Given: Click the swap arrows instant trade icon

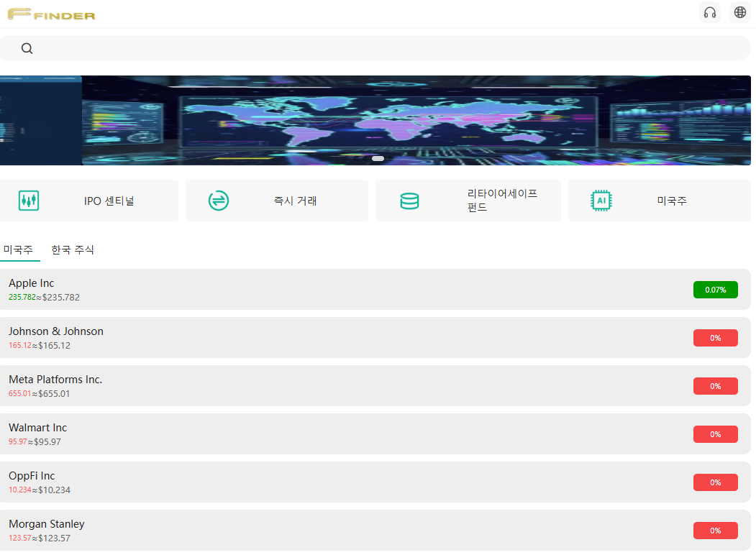Looking at the screenshot, I should point(219,201).
